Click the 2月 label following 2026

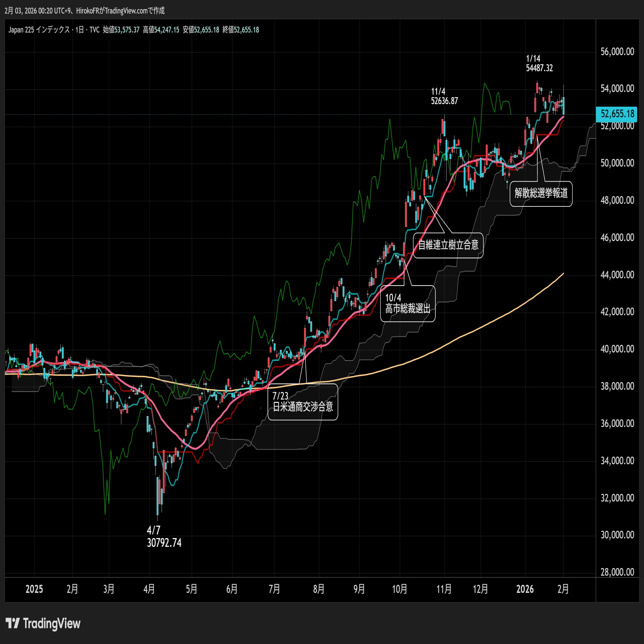tap(563, 589)
